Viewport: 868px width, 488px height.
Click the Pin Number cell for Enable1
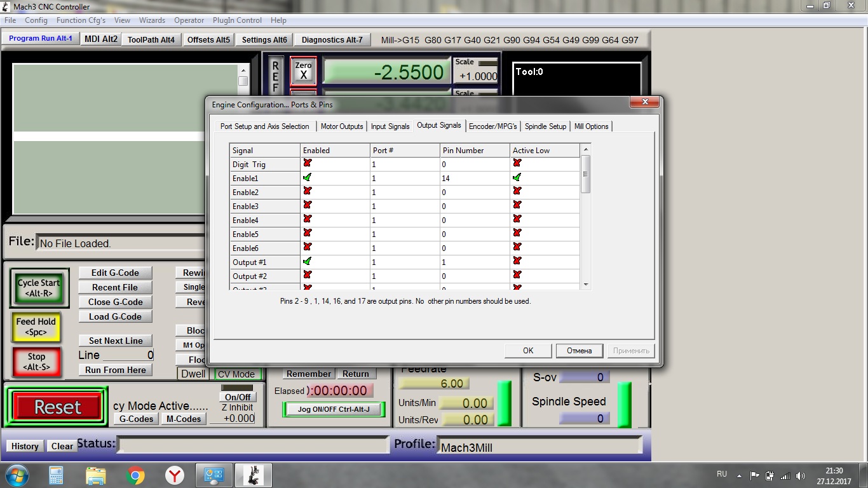click(x=475, y=179)
